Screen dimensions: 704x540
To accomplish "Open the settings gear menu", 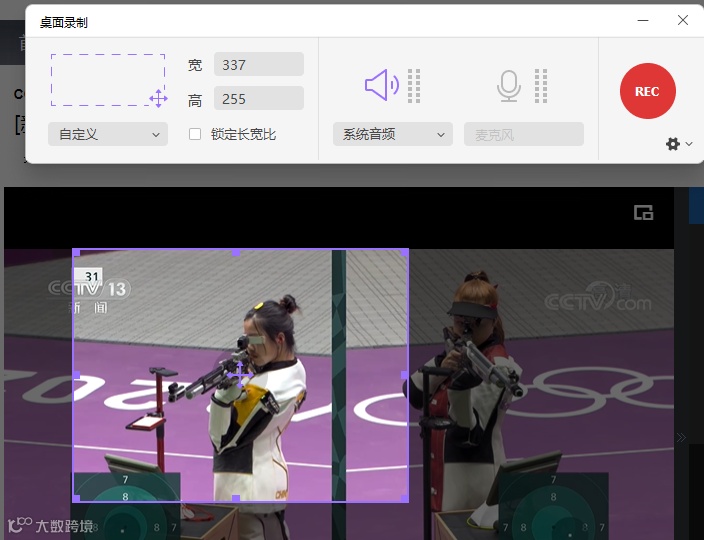I will pyautogui.click(x=673, y=144).
